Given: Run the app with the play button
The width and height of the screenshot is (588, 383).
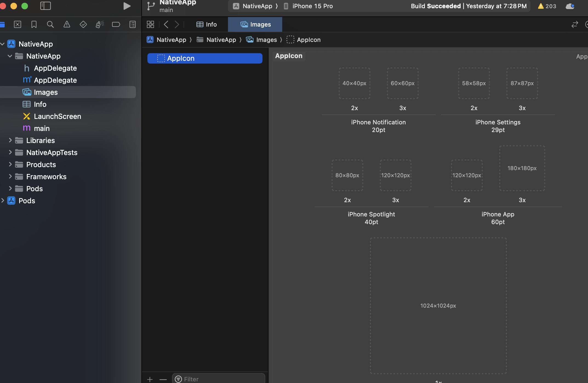Looking at the screenshot, I should click(x=127, y=6).
